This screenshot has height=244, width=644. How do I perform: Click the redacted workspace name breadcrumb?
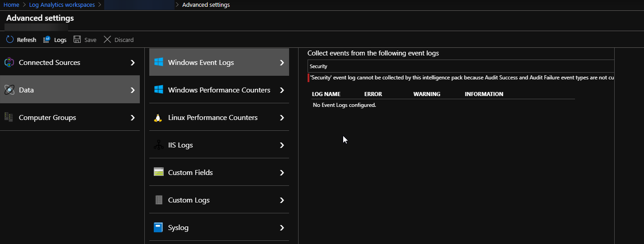[139, 5]
